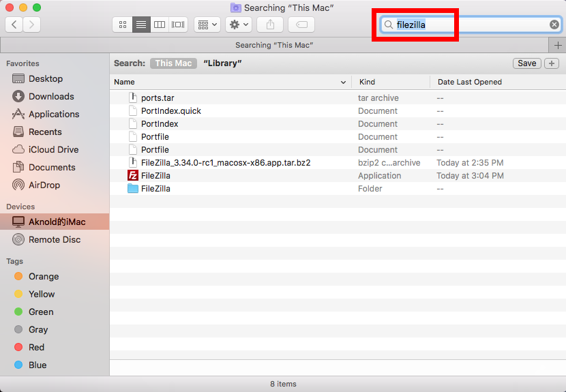Open Downloads in the sidebar

pos(51,97)
